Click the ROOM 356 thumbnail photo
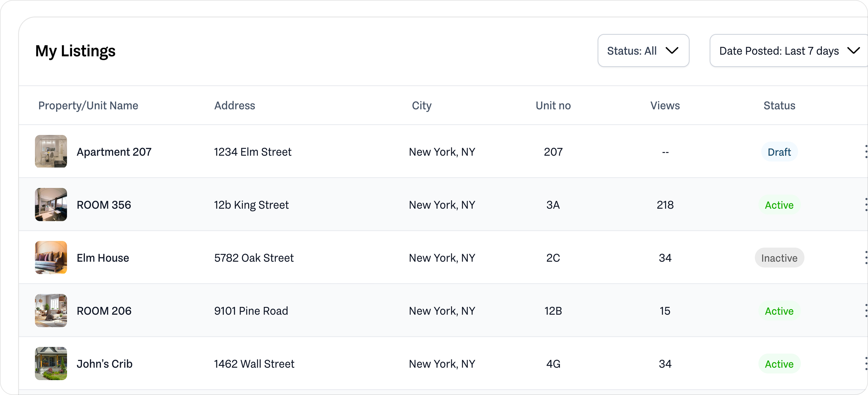This screenshot has height=395, width=868. pos(51,204)
